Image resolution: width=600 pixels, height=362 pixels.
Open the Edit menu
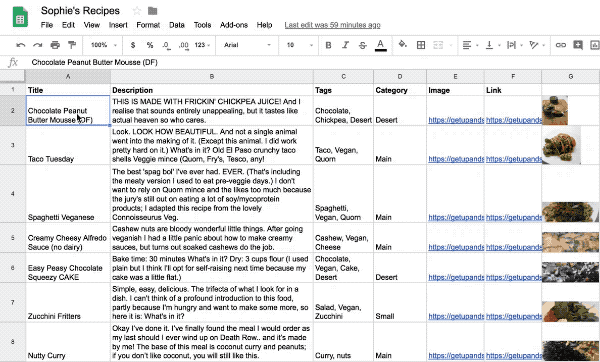(68, 25)
